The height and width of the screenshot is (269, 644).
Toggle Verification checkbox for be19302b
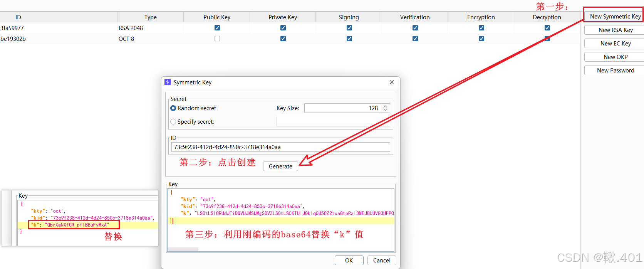415,39
